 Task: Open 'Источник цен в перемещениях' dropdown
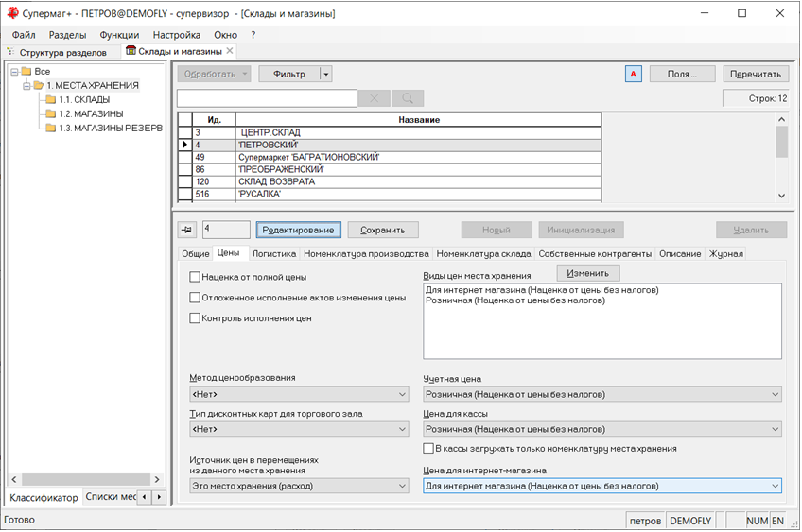click(x=299, y=486)
